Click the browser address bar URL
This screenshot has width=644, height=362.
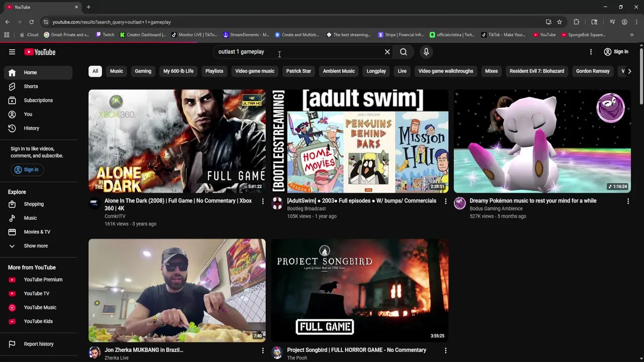tap(112, 22)
